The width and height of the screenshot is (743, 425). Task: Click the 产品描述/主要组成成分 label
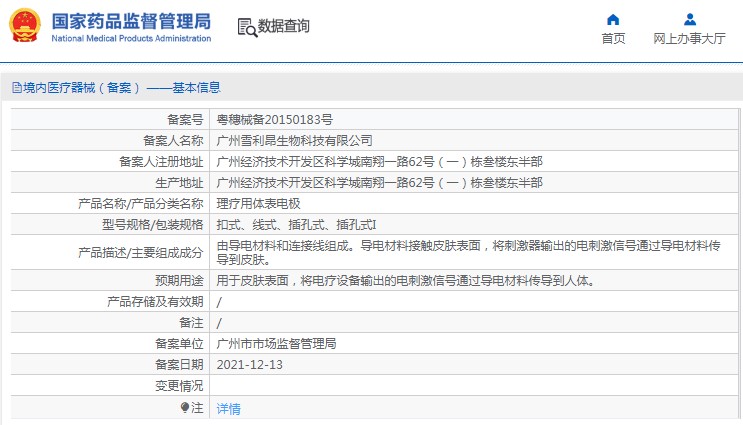click(141, 253)
